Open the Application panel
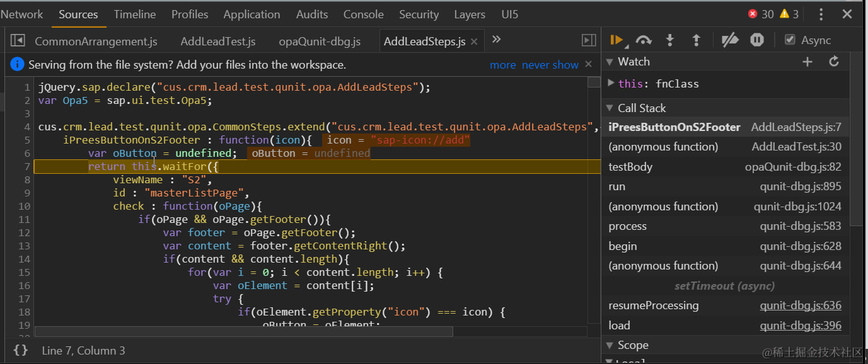Viewport: 868px width, 364px height. (x=252, y=14)
